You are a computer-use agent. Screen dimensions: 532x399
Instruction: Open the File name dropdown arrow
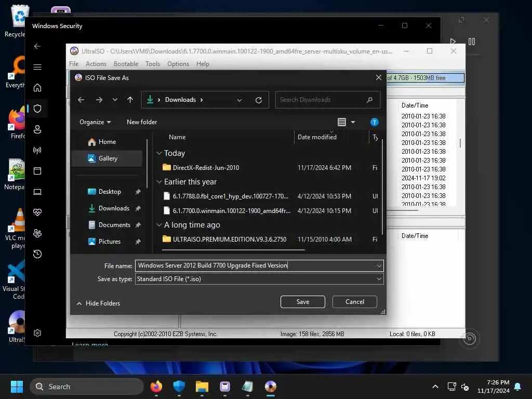coord(379,265)
